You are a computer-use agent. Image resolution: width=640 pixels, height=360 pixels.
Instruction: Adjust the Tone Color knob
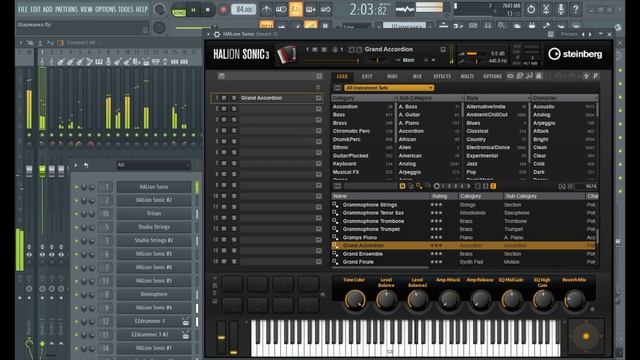tap(354, 300)
